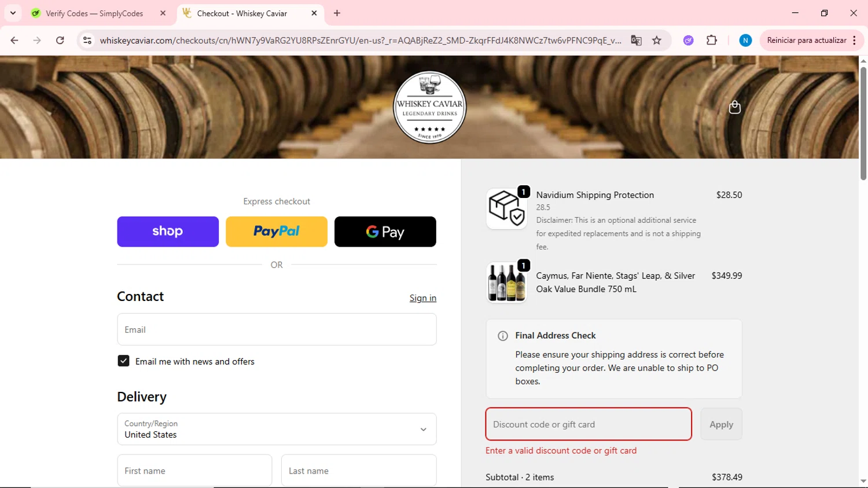The height and width of the screenshot is (488, 868).
Task: Reload the checkout page
Action: click(x=60, y=41)
